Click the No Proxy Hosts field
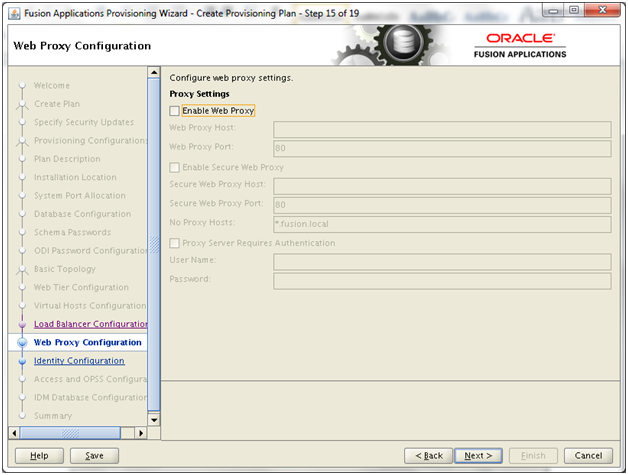 point(442,224)
